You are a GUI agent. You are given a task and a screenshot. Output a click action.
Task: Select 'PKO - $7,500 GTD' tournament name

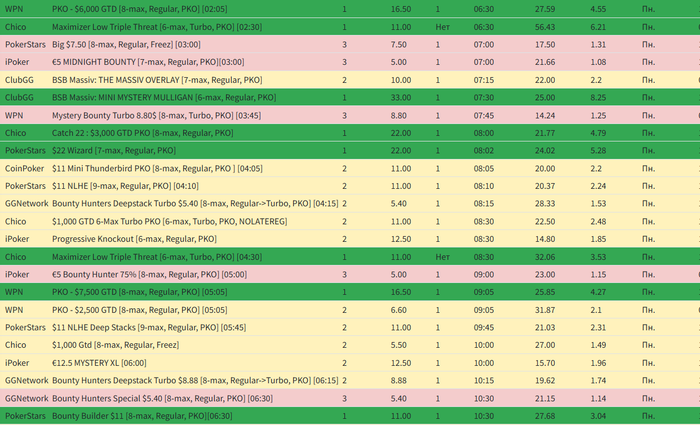point(139,292)
